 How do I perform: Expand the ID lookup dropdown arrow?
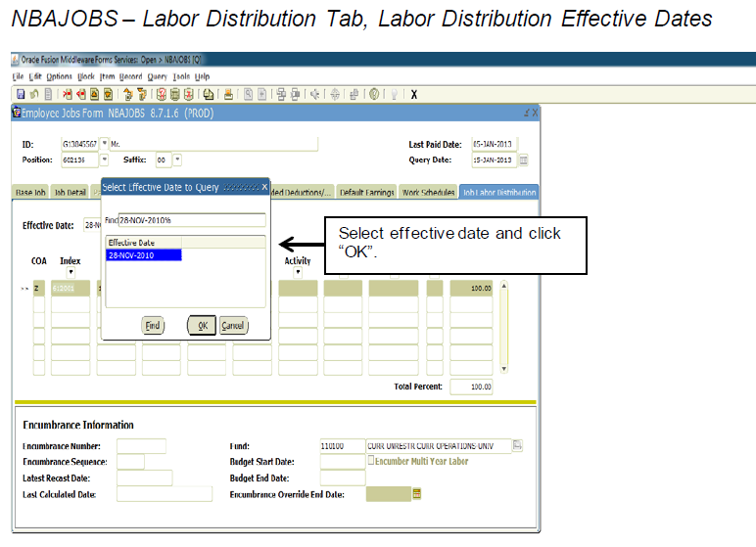105,144
